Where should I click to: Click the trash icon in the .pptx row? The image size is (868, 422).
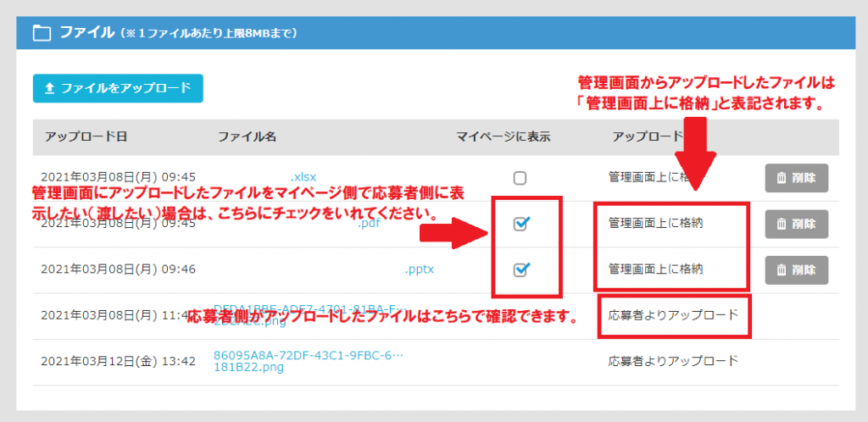point(781,270)
